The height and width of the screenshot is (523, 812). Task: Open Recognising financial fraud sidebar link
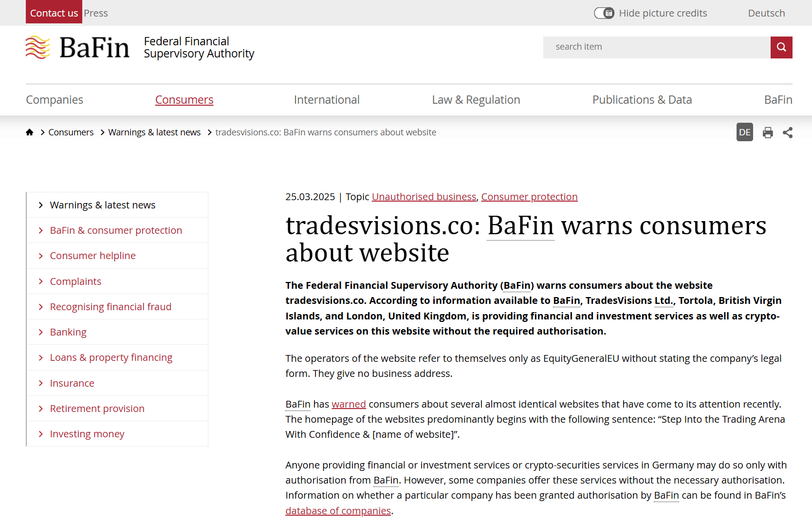coord(111,307)
